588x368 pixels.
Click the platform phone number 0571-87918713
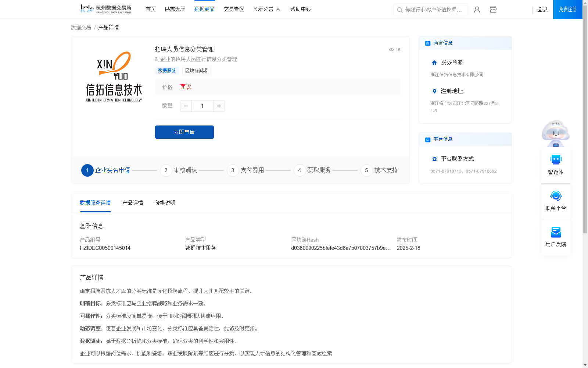pyautogui.click(x=446, y=171)
